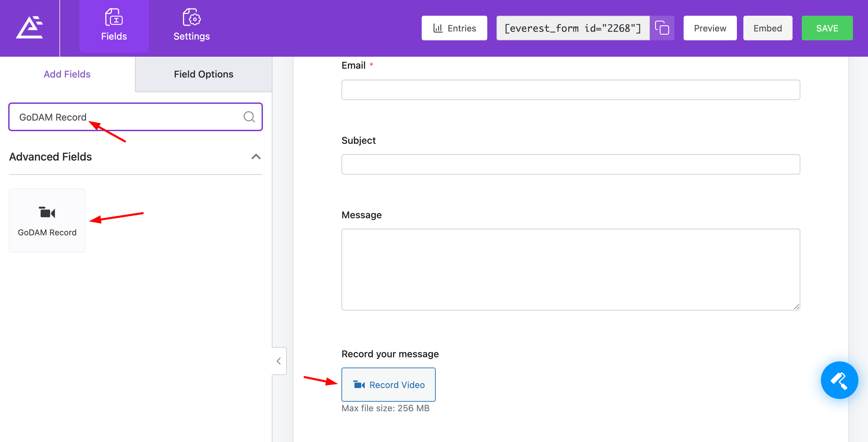Click inside the Message textarea
This screenshot has height=442, width=868.
pos(570,269)
